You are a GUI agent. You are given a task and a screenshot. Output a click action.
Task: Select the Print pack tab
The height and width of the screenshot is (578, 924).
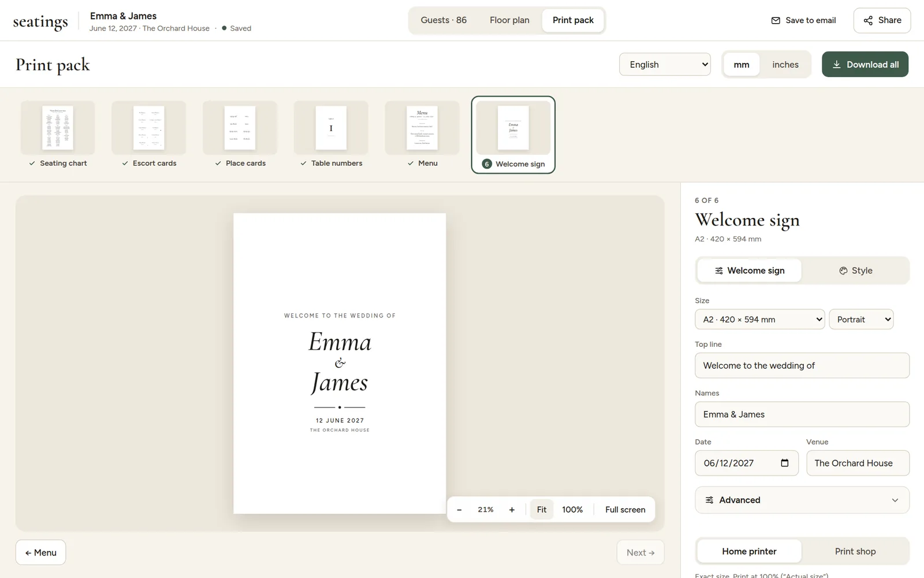[x=573, y=20]
